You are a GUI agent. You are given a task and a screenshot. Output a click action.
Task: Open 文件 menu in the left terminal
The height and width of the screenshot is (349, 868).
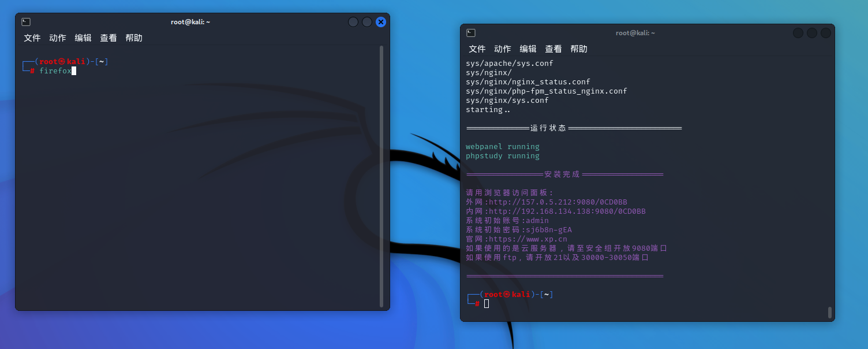(x=32, y=38)
